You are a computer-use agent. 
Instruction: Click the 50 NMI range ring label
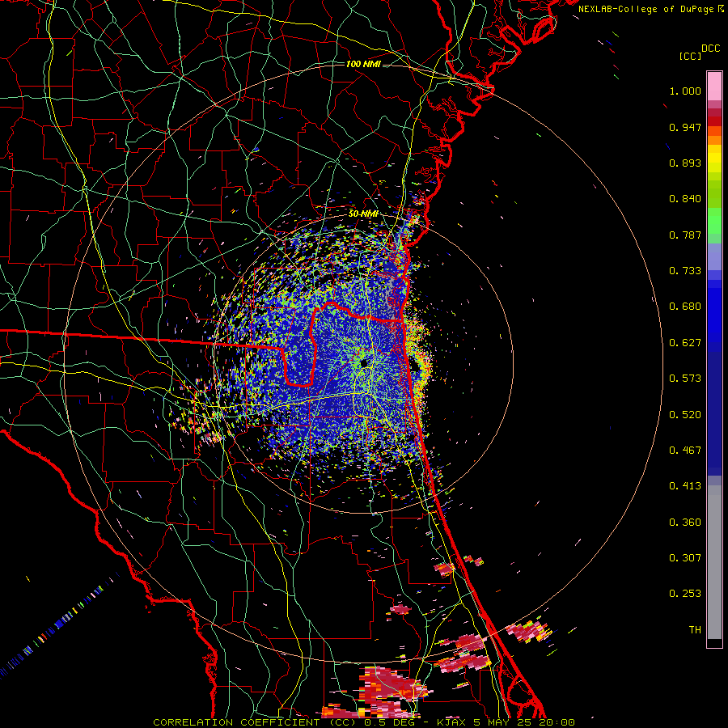(363, 214)
